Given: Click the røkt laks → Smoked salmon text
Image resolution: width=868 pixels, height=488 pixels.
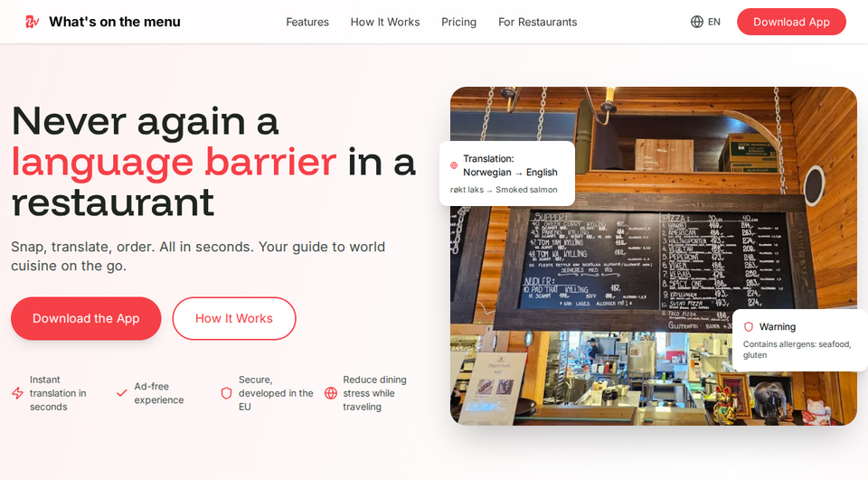Looking at the screenshot, I should pos(504,190).
